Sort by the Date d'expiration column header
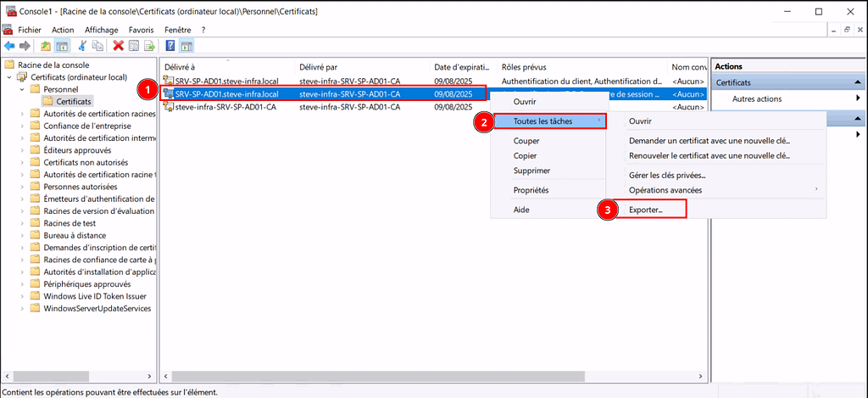The height and width of the screenshot is (398, 868). pyautogui.click(x=462, y=66)
